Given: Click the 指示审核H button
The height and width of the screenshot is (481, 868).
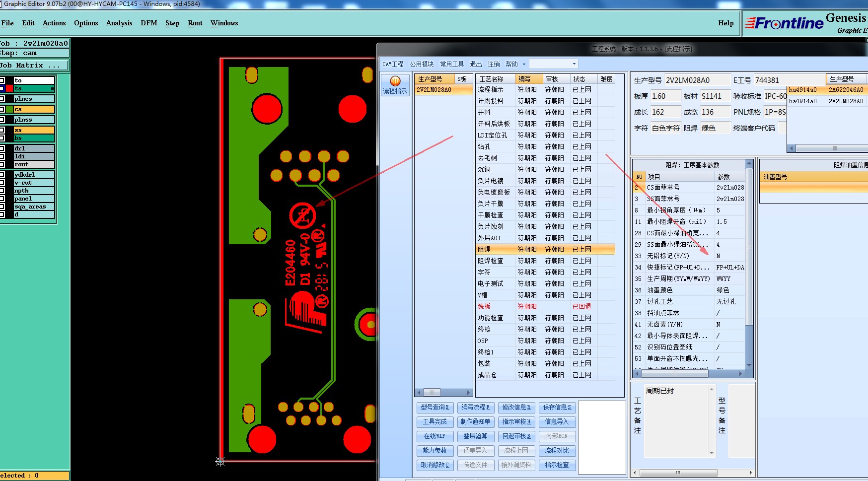Looking at the screenshot, I should 516,421.
